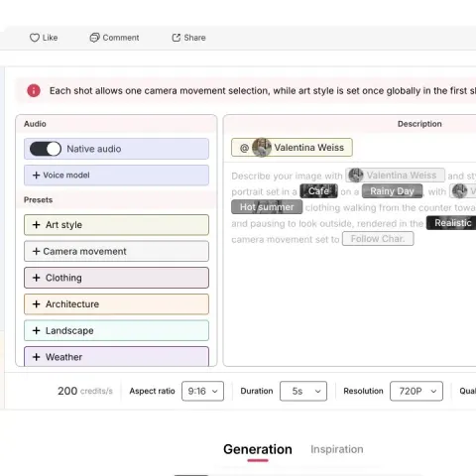Click the plus icon beside Camera movement
The image size is (476, 476).
pyautogui.click(x=37, y=251)
